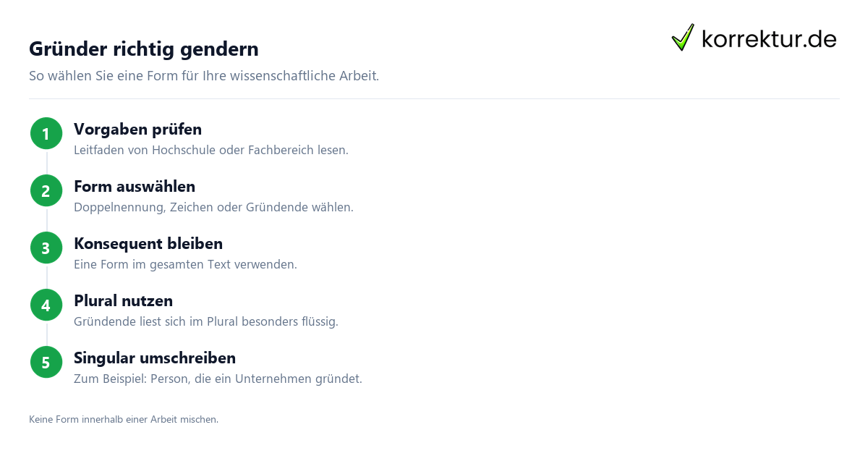Open the korrektur.de logo text

coord(769,38)
